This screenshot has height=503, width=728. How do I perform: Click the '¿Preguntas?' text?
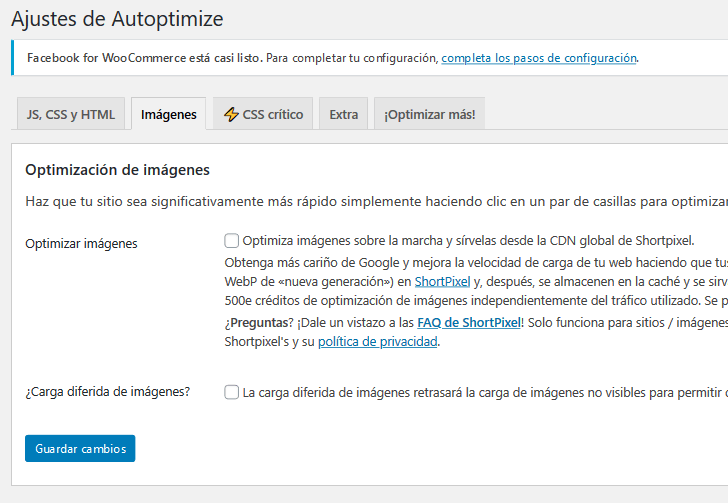click(x=259, y=322)
